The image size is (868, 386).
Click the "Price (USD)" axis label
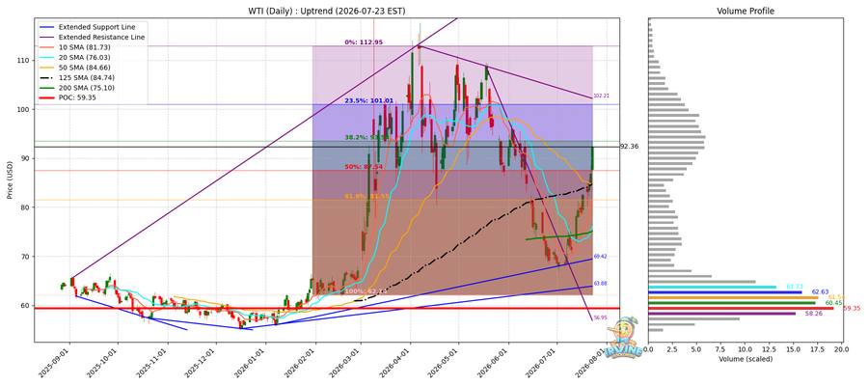[11, 179]
